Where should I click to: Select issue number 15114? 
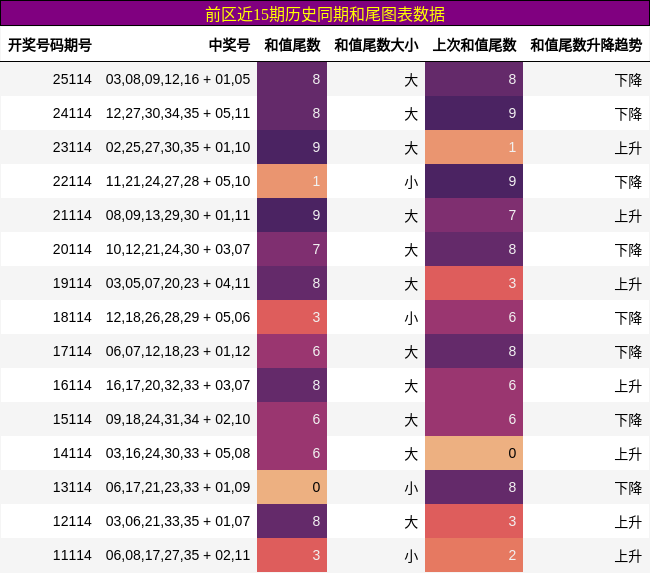(x=72, y=419)
